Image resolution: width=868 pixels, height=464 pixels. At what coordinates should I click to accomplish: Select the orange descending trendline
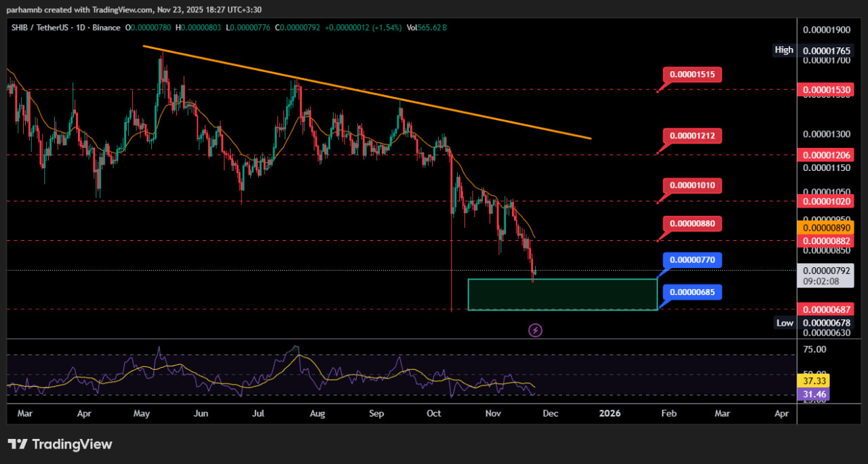[366, 92]
